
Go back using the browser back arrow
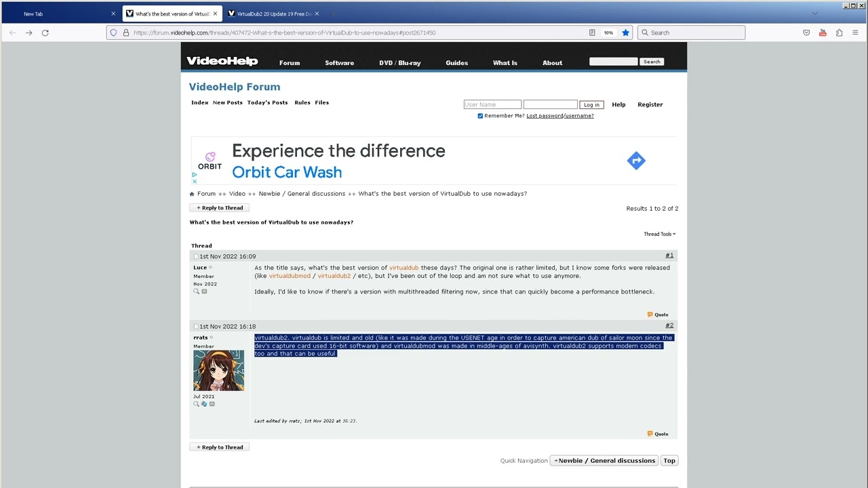pyautogui.click(x=12, y=33)
